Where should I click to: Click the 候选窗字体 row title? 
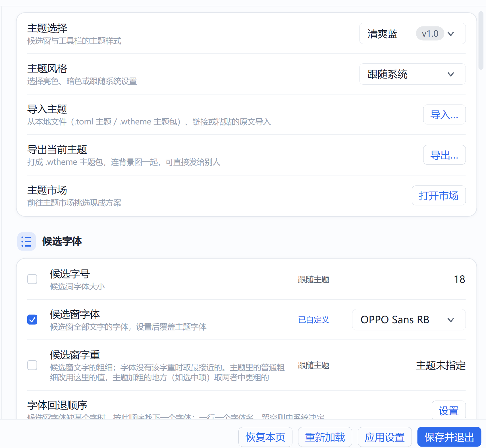[x=75, y=314]
